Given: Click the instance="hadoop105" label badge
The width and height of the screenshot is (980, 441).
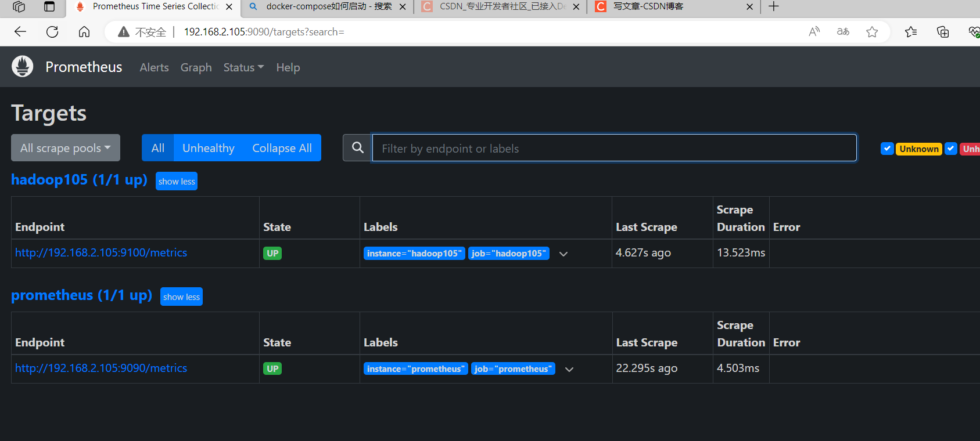Looking at the screenshot, I should (414, 254).
